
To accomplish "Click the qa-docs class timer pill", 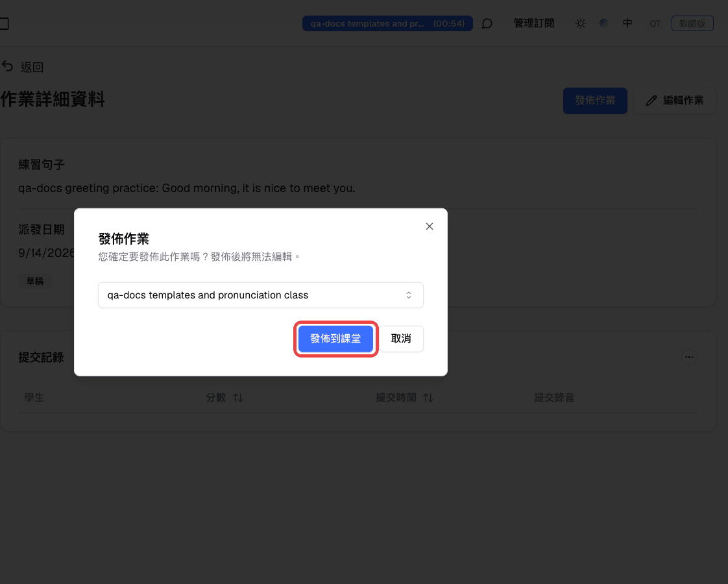I will tap(387, 23).
